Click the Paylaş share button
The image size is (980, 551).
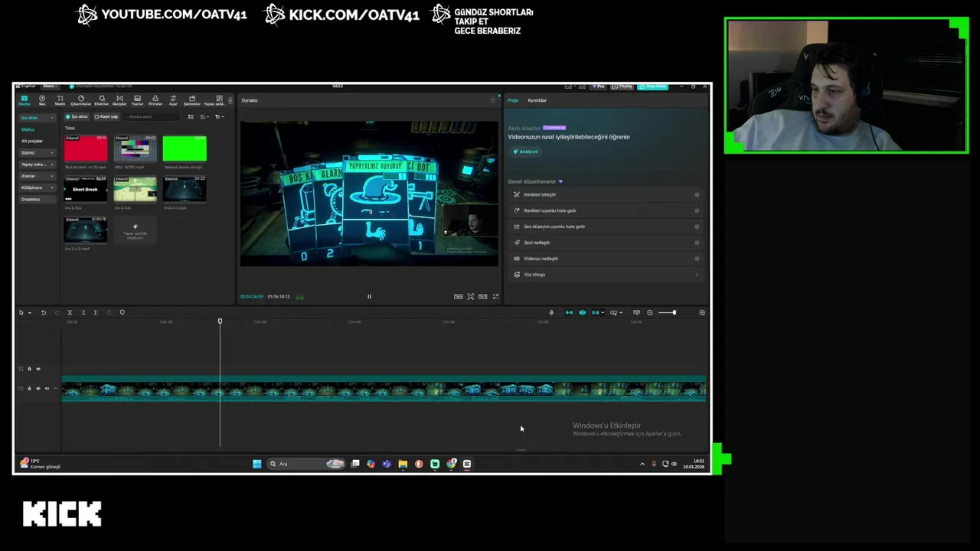tap(623, 86)
